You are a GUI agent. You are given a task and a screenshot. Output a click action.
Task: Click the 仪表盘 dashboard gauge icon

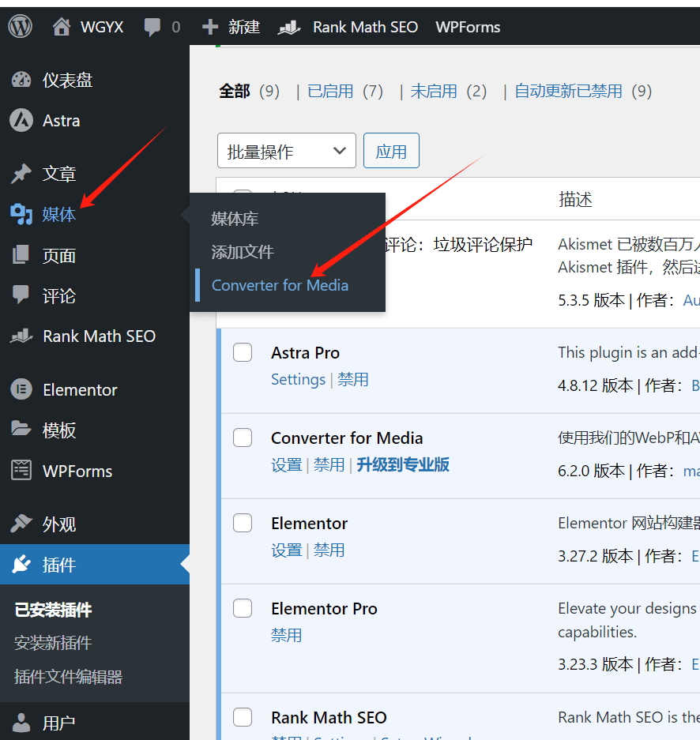(21, 80)
